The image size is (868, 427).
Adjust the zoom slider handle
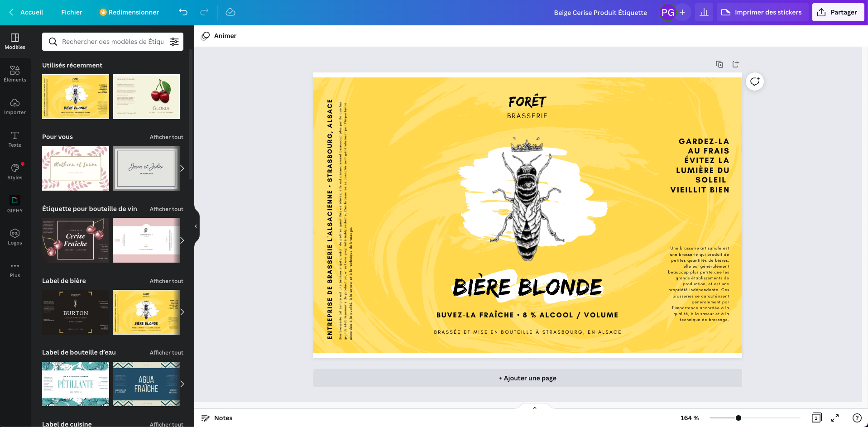tap(739, 418)
